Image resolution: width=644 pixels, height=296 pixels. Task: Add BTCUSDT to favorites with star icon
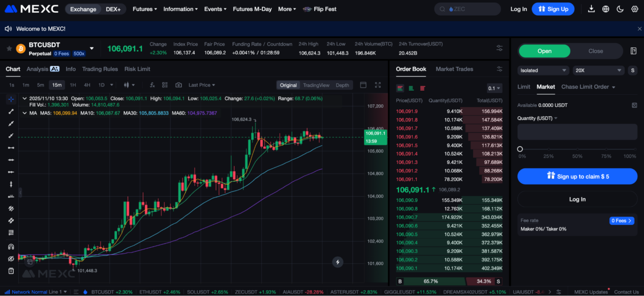9,49
